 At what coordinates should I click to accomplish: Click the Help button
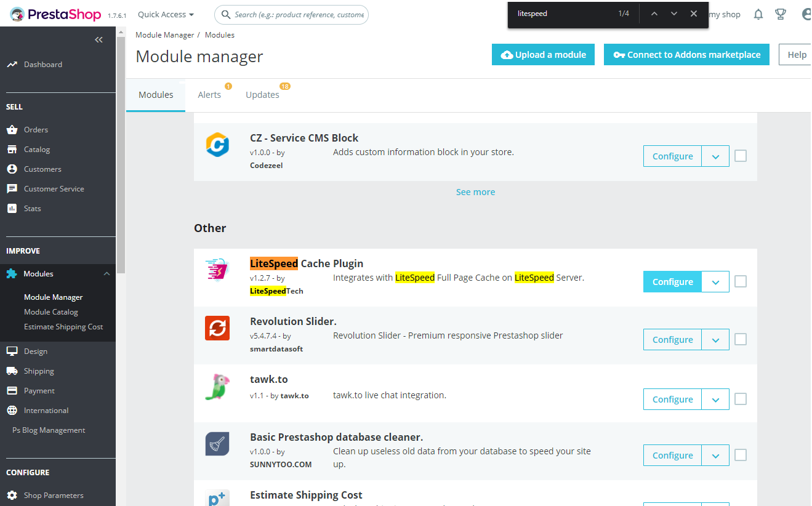pos(795,55)
